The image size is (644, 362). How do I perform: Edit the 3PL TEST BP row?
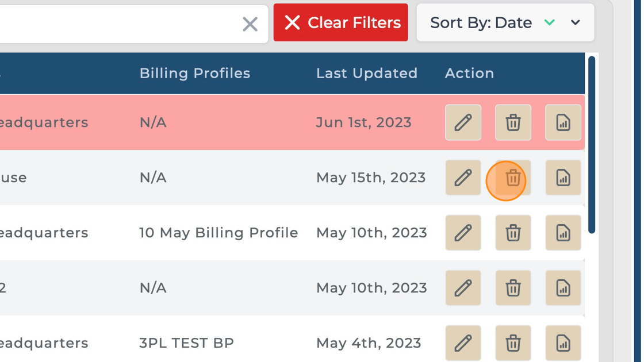[463, 343]
